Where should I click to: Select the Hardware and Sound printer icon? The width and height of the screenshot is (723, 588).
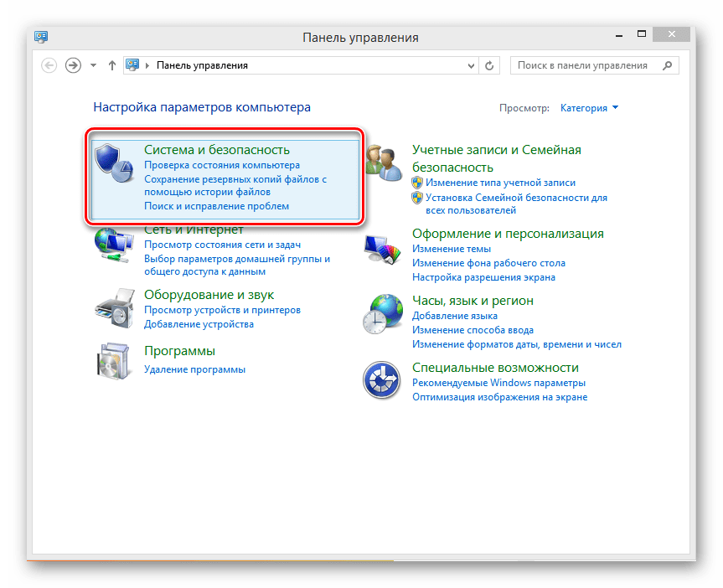coord(114,308)
